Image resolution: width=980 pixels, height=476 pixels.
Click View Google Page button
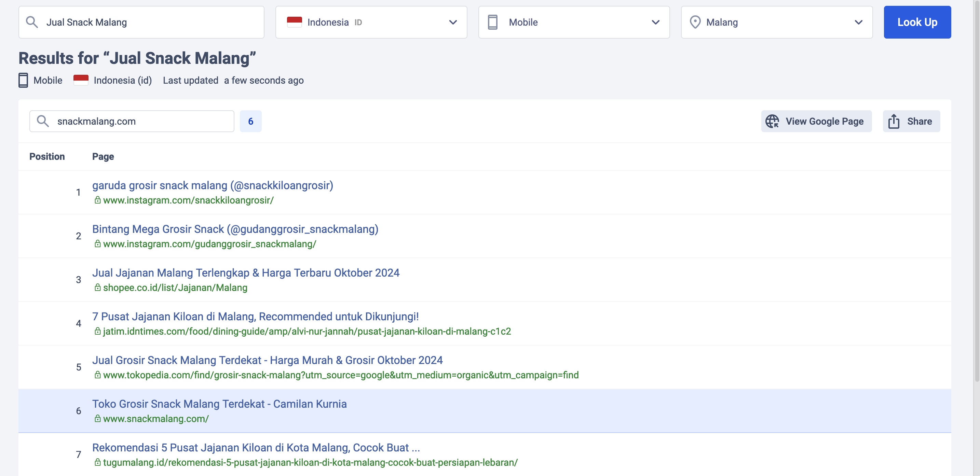816,121
